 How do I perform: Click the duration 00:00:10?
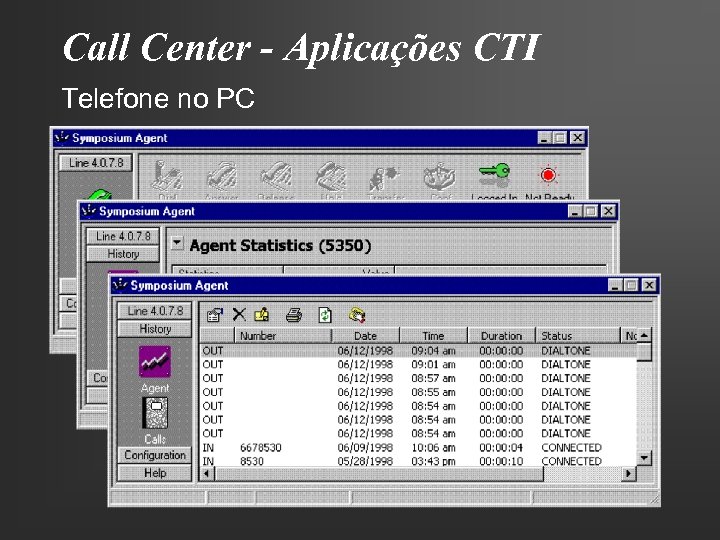click(x=501, y=461)
